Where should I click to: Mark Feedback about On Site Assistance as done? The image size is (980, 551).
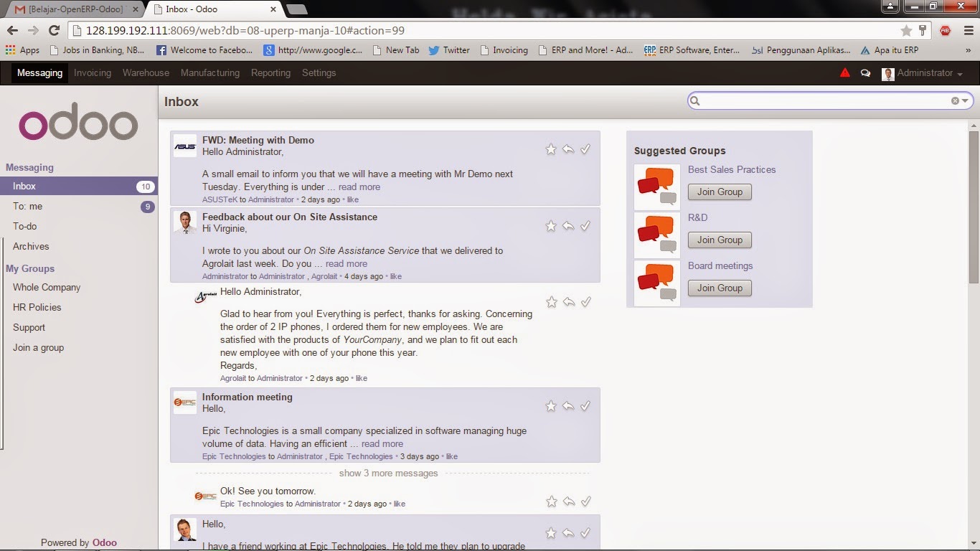[585, 226]
